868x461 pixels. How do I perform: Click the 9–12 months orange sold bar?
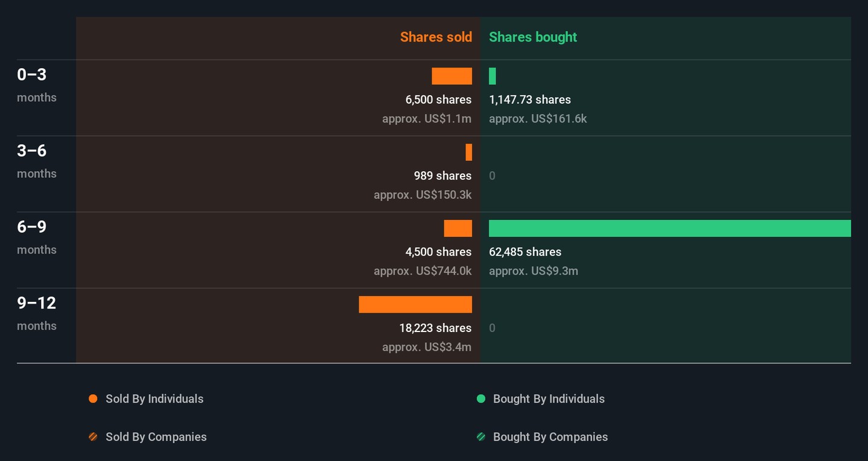click(x=415, y=304)
